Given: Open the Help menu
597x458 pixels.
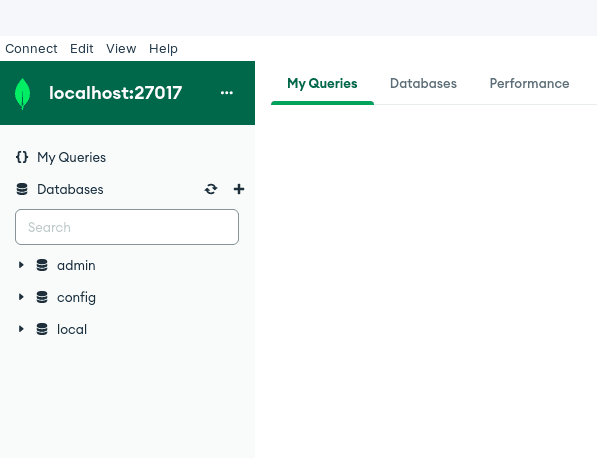Looking at the screenshot, I should [x=163, y=49].
